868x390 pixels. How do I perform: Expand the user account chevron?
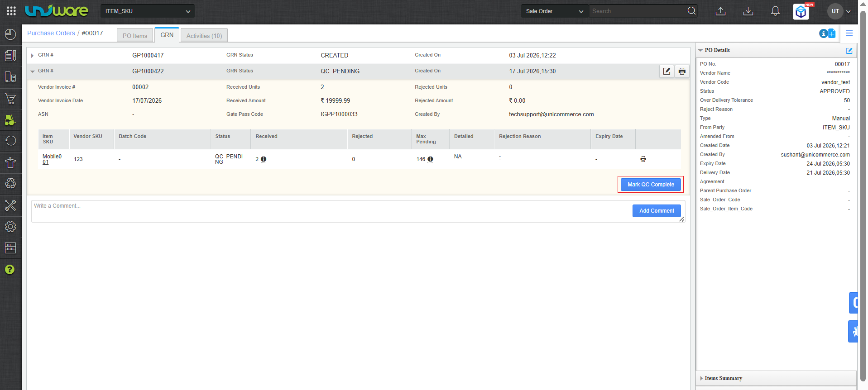click(x=849, y=12)
